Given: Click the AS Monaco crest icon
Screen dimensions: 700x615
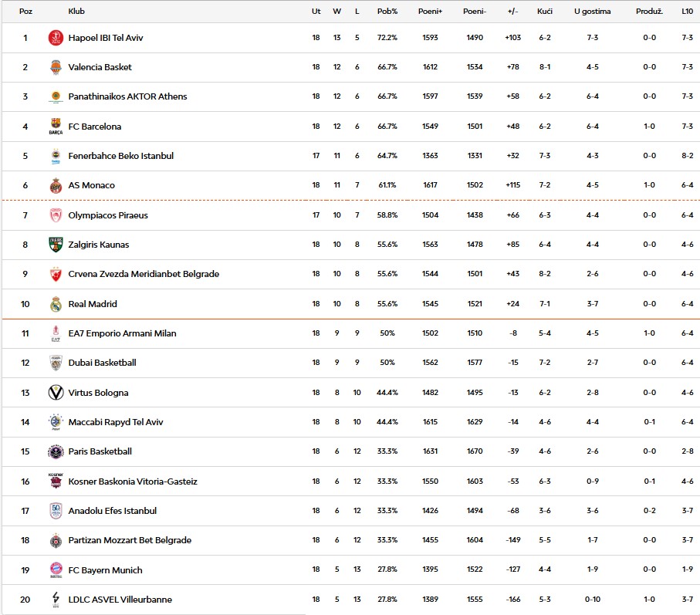Looking at the screenshot, I should [56, 185].
